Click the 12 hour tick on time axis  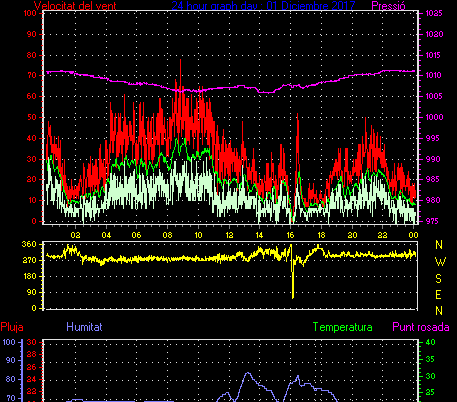click(x=229, y=235)
